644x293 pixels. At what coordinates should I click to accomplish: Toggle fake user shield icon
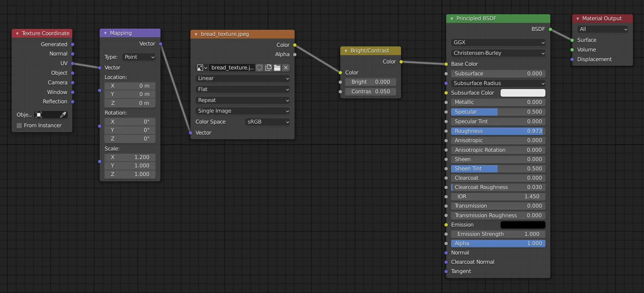[260, 68]
